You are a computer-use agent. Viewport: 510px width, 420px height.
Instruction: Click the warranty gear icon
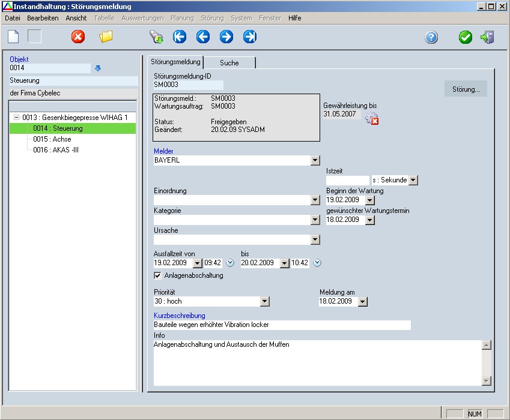click(x=372, y=118)
